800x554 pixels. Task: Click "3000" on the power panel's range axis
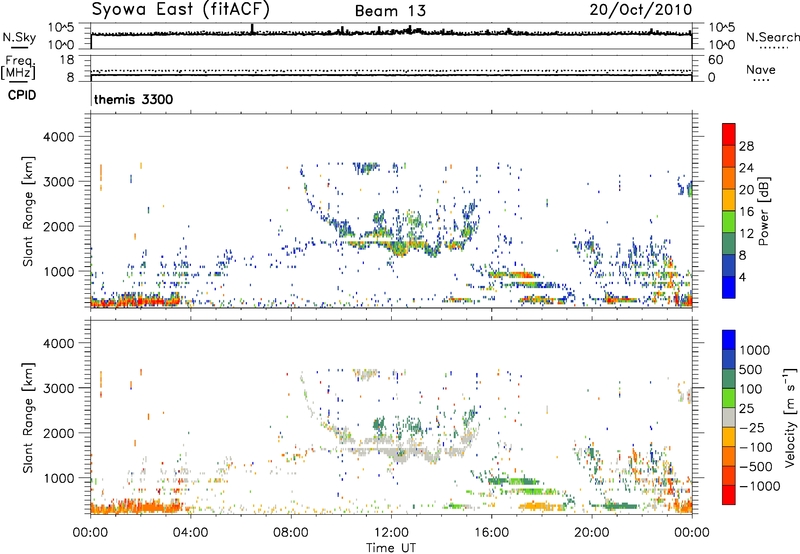(59, 182)
